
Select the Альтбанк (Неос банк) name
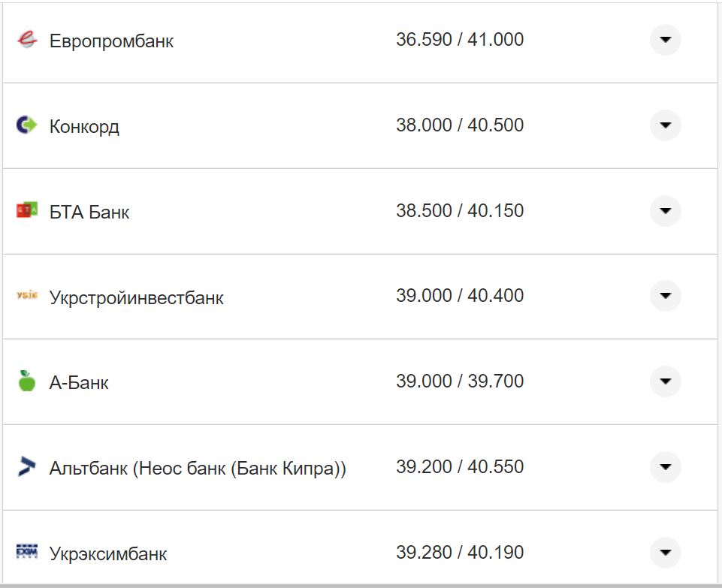[198, 469]
